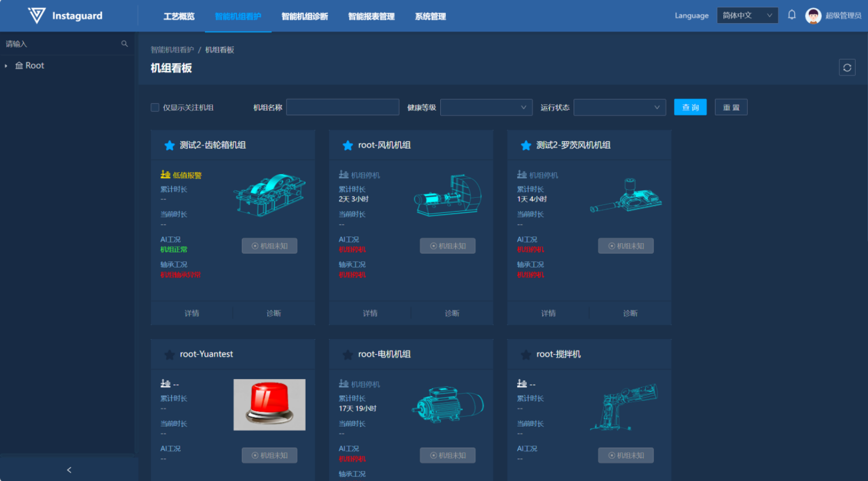Open 诊断 for root-风机机组

[452, 313]
